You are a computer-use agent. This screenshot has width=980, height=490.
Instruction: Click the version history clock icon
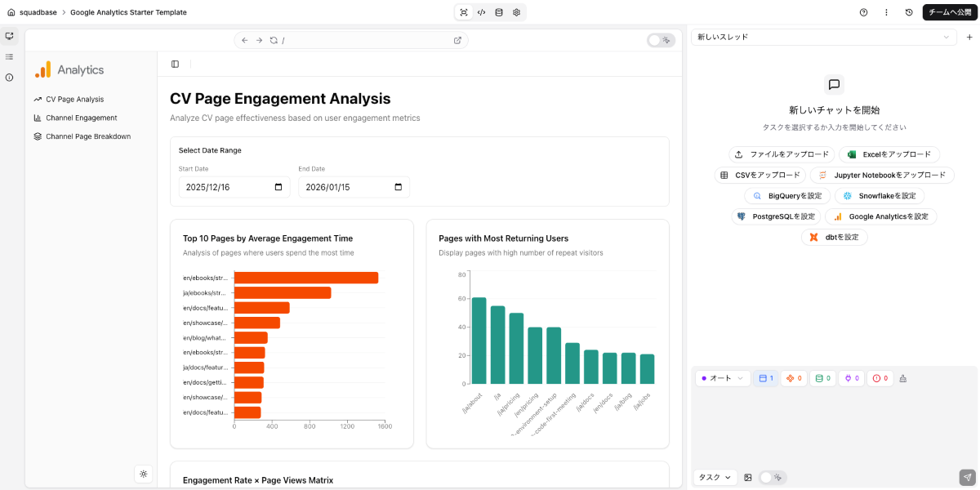coord(909,12)
